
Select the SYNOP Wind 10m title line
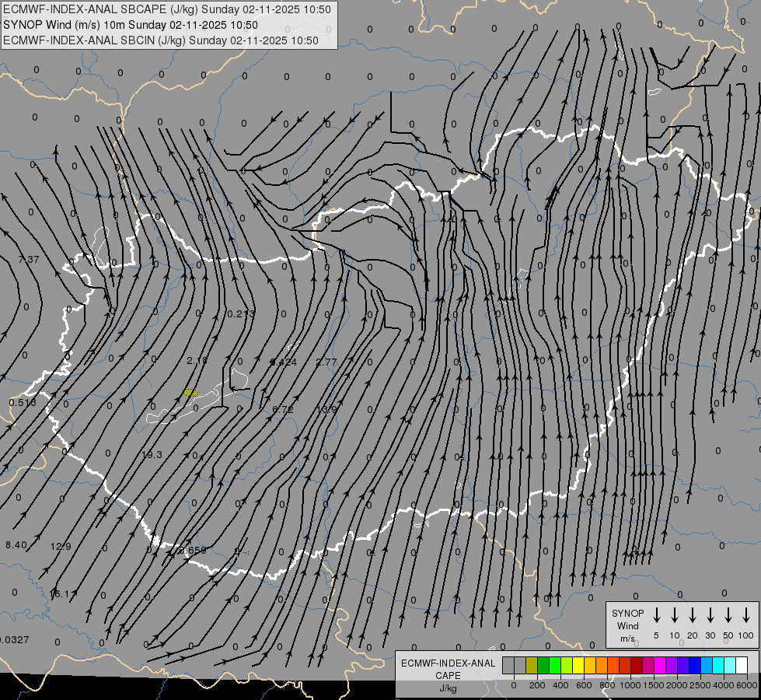tap(131, 25)
